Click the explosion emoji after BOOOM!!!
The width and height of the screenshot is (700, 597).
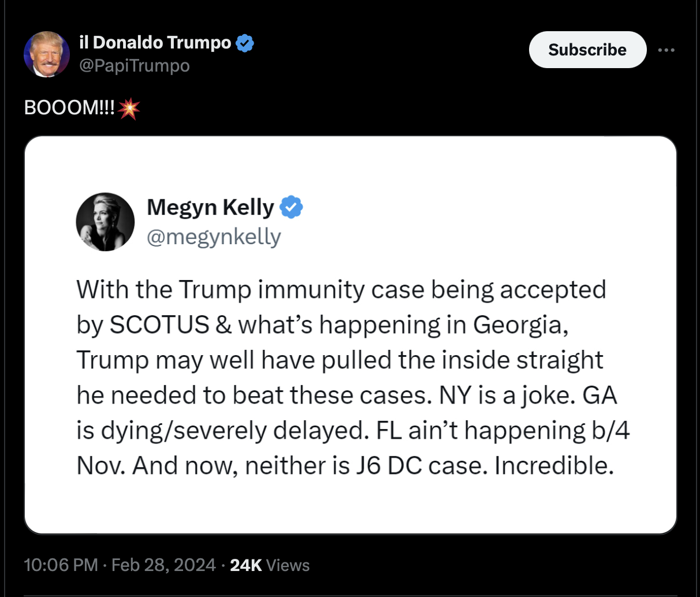coord(129,108)
